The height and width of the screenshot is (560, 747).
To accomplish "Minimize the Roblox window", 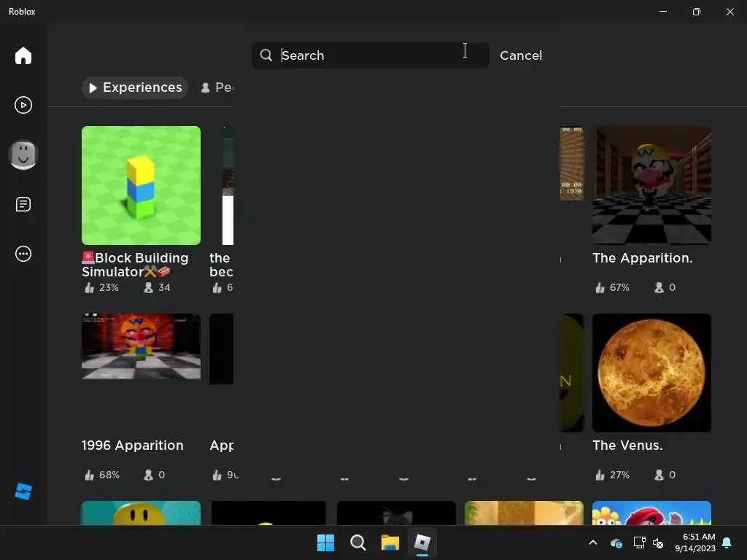I will coord(663,12).
